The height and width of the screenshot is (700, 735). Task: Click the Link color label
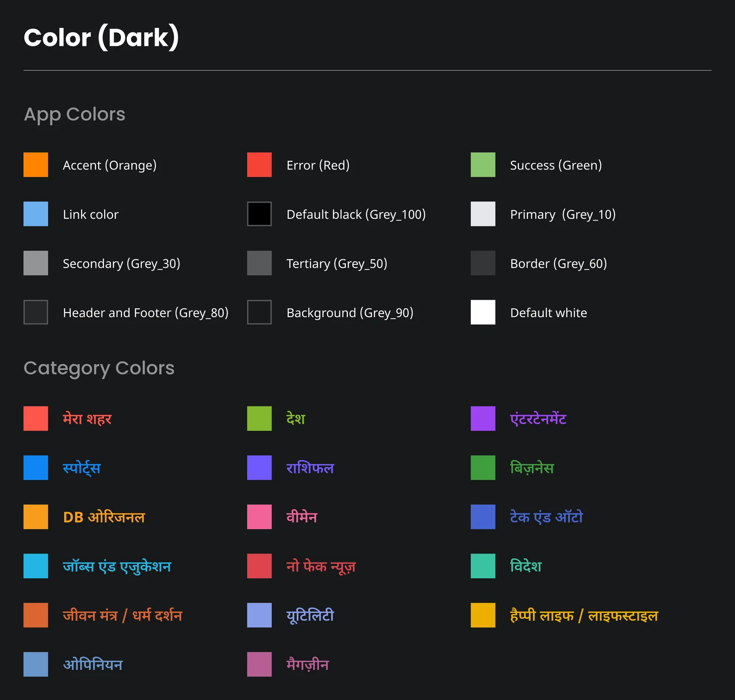[90, 214]
